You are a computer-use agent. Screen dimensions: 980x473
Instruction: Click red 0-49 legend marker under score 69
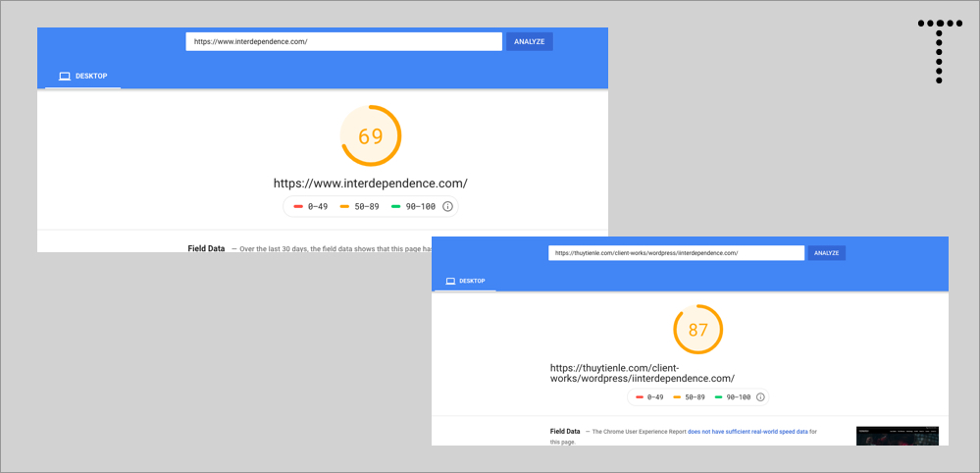298,206
